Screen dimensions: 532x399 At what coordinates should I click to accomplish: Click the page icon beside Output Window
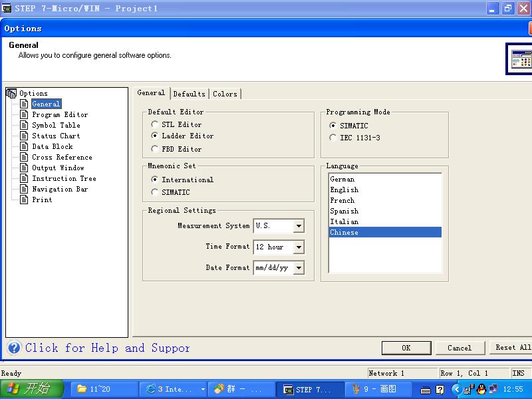tap(24, 168)
